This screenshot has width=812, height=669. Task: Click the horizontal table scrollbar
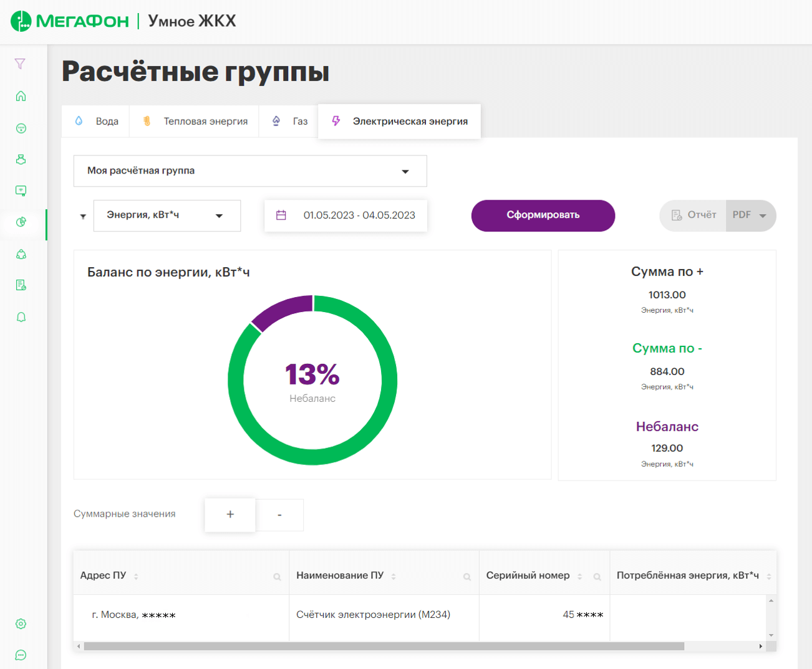point(384,647)
